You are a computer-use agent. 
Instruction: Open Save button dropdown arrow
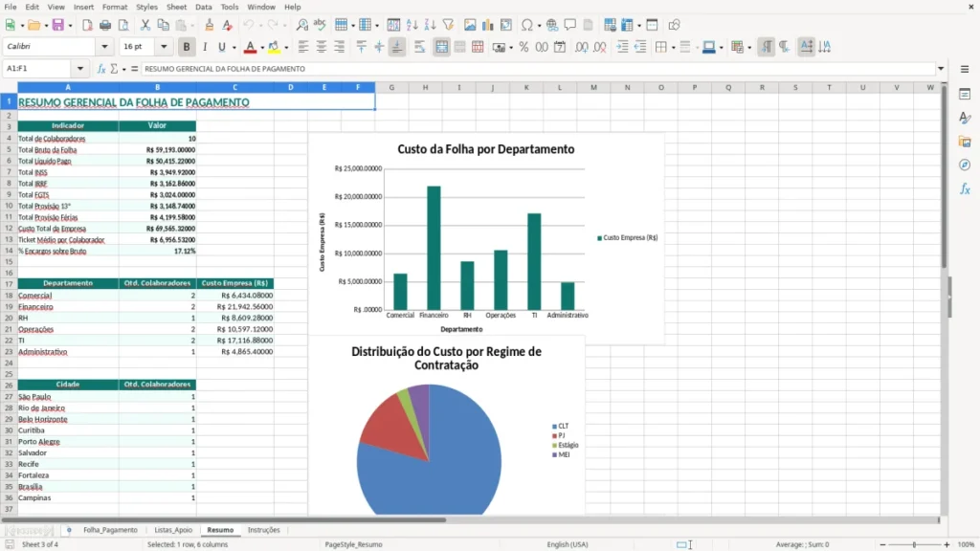pyautogui.click(x=70, y=26)
